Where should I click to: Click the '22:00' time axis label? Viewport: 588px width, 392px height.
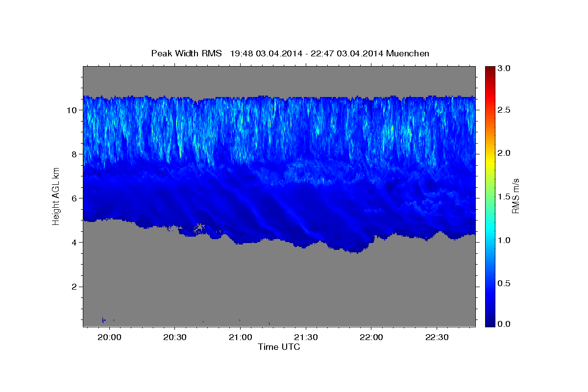pyautogui.click(x=371, y=337)
